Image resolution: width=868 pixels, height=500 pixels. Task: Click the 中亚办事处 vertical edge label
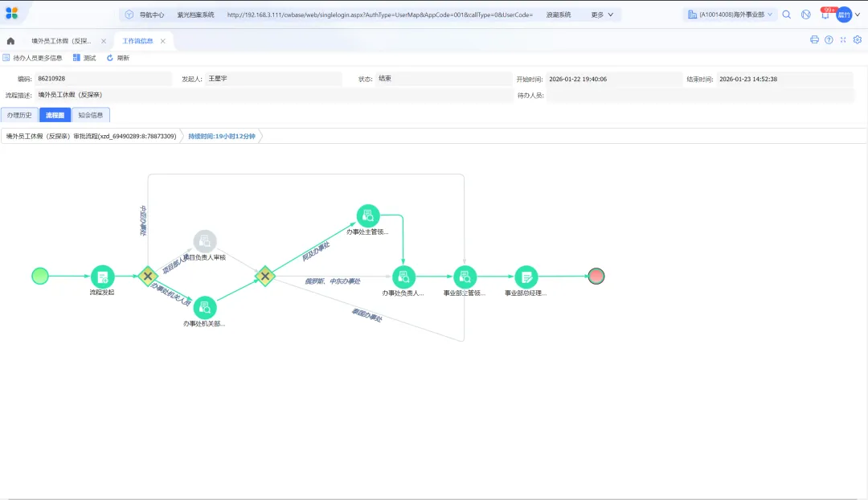143,220
